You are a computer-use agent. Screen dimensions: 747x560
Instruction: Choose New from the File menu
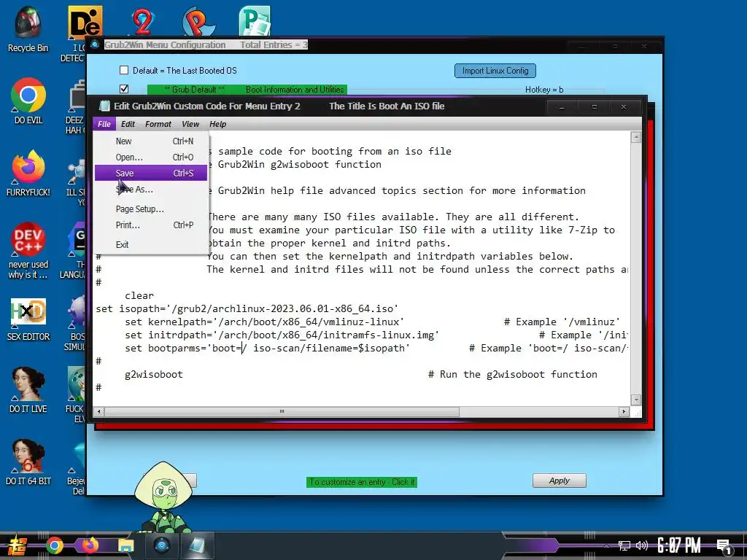(151, 141)
